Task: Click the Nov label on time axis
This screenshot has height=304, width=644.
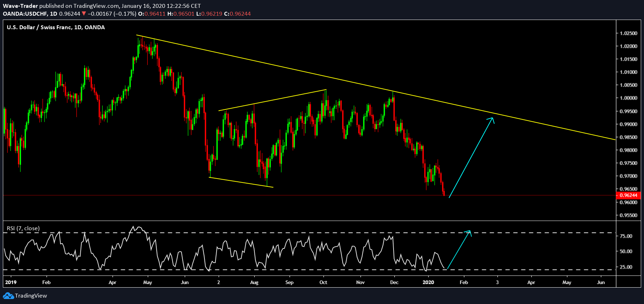Action: pyautogui.click(x=360, y=282)
